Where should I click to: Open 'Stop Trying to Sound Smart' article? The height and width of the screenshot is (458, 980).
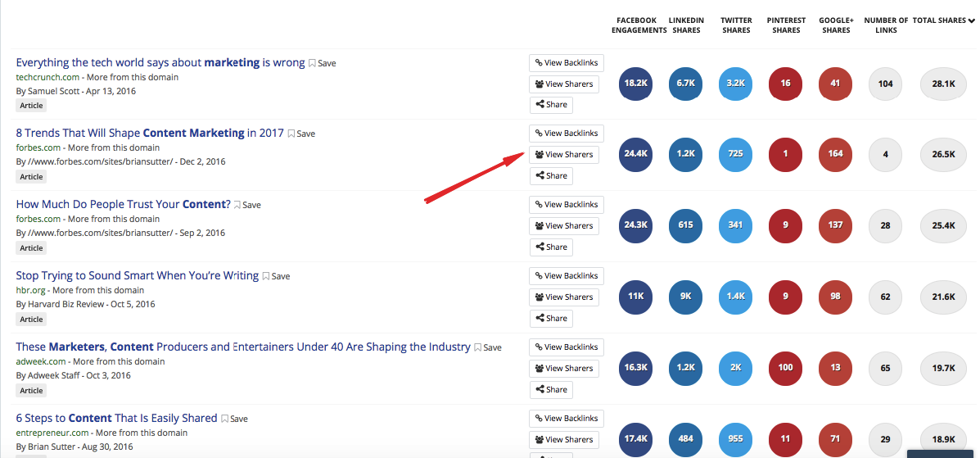(137, 276)
